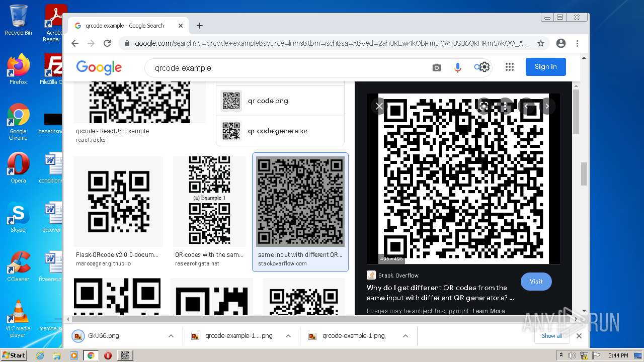Select the 'qr code generator' related search
The width and height of the screenshot is (644, 362).
(280, 131)
